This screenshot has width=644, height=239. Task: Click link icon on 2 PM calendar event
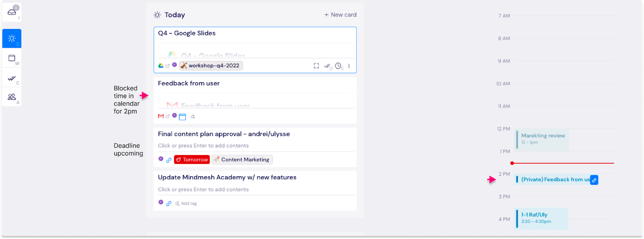594,180
